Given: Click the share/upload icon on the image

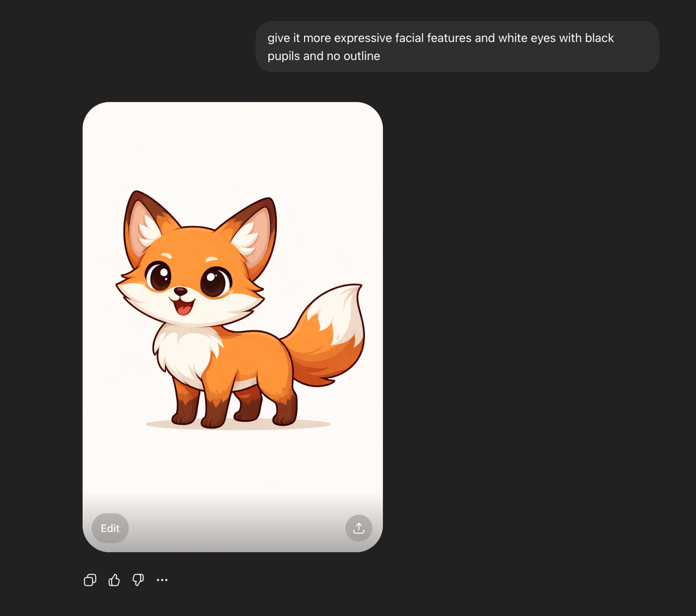Looking at the screenshot, I should click(359, 528).
